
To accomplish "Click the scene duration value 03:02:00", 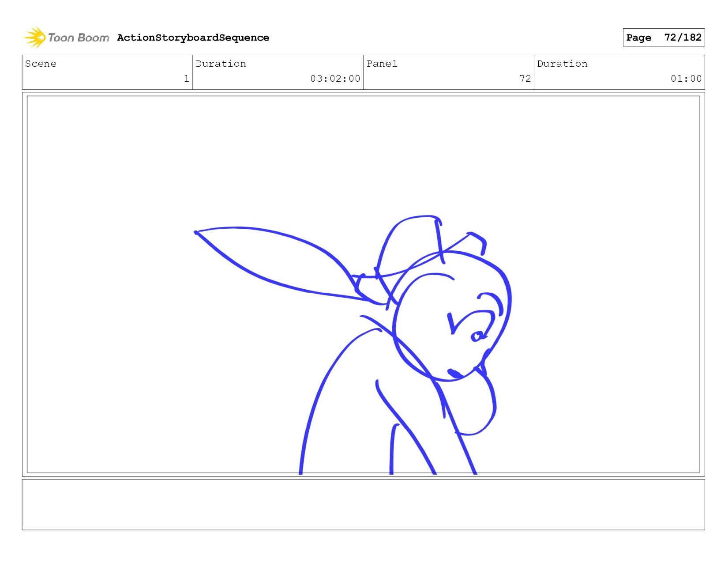I will 335,79.
